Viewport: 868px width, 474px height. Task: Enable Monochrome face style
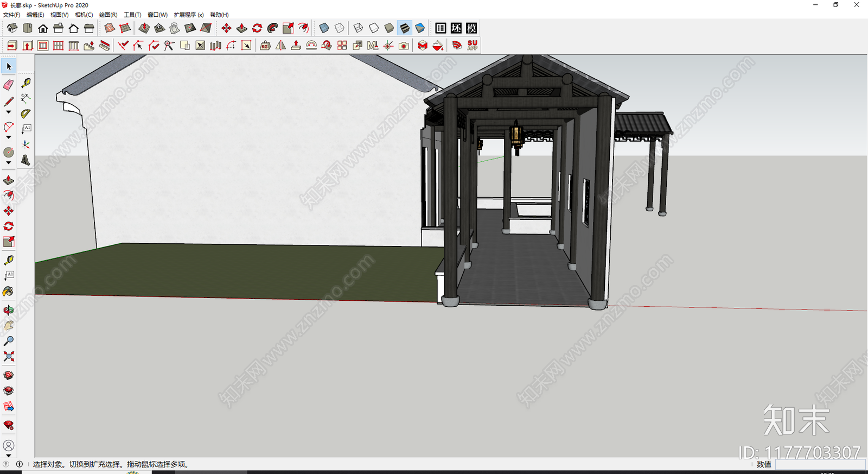420,28
